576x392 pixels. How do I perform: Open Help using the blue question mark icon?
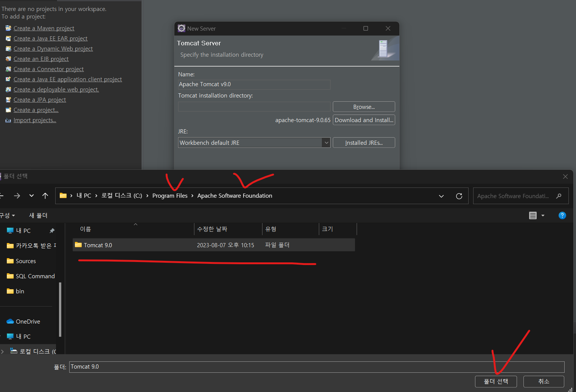(562, 215)
